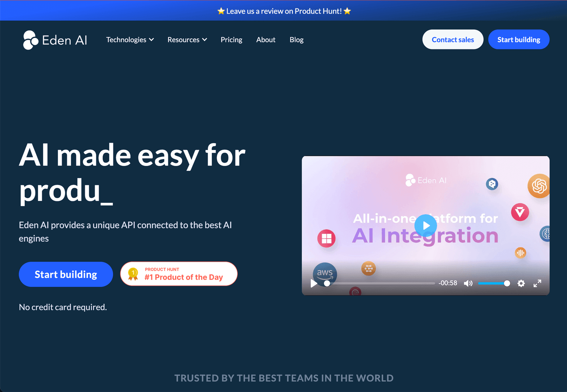Play video using center blue play button
Screen dimensions: 567x392
click(x=426, y=225)
